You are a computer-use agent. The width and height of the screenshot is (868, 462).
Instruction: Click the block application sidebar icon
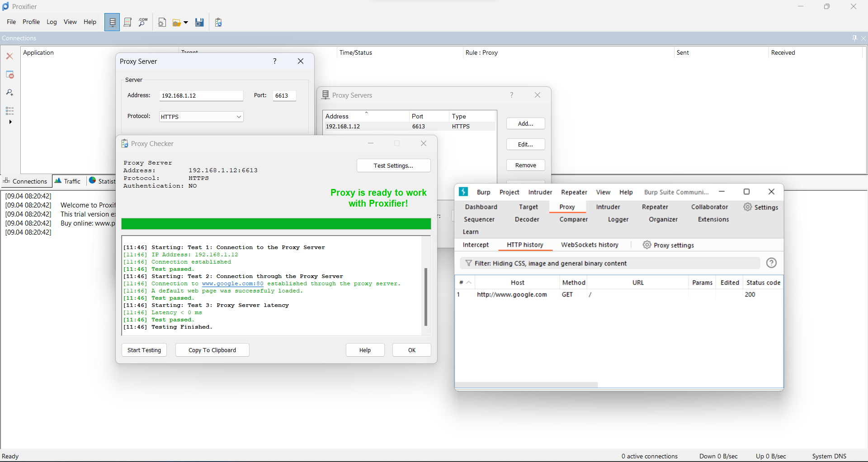point(9,75)
